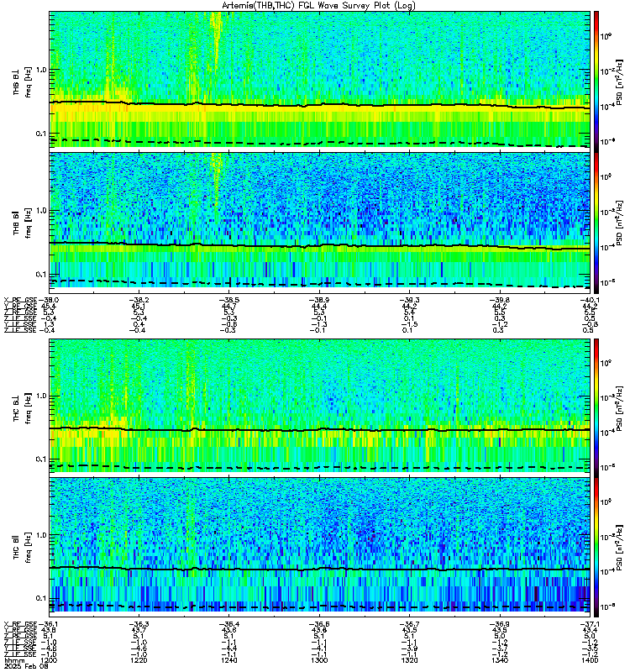
Task: Click the '1400' time tick label
Action: point(590,660)
